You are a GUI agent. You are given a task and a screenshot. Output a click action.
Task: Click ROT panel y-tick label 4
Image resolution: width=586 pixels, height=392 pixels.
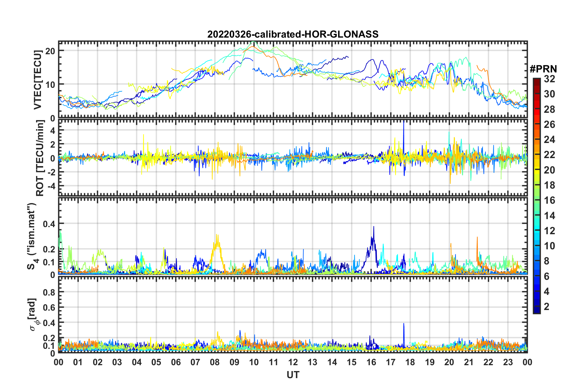coord(53,131)
